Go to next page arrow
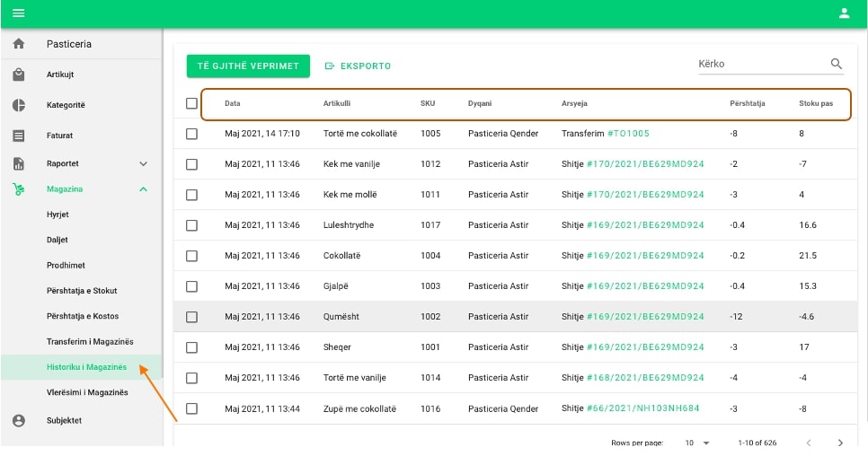 [840, 443]
